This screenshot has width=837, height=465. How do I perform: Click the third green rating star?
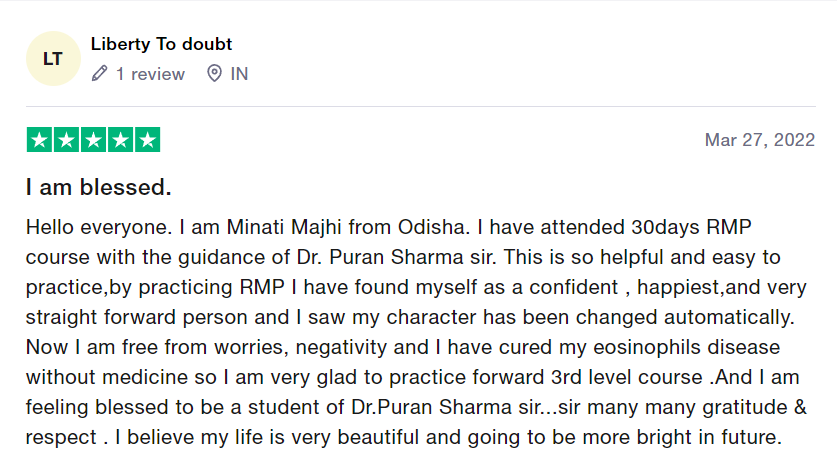pyautogui.click(x=93, y=140)
